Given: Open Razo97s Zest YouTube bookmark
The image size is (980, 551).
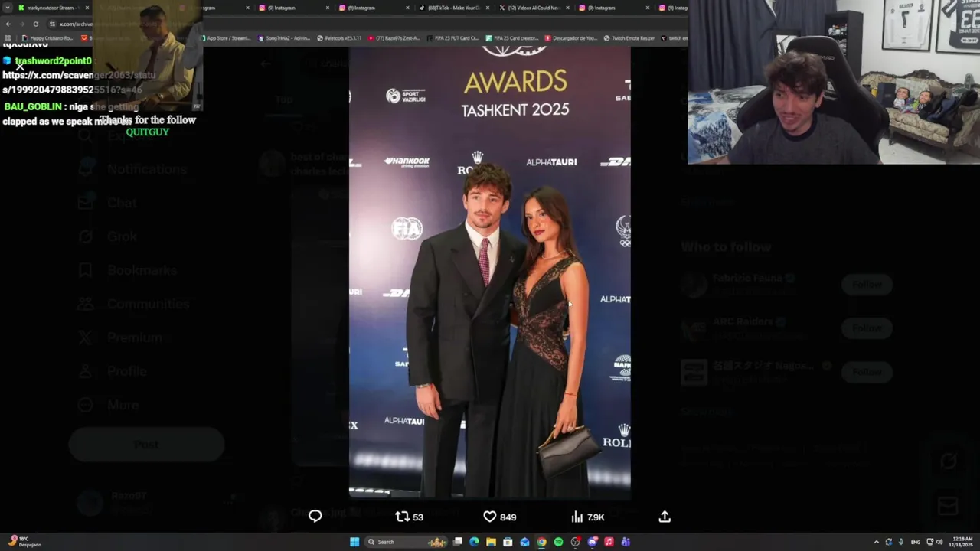Looking at the screenshot, I should point(394,37).
